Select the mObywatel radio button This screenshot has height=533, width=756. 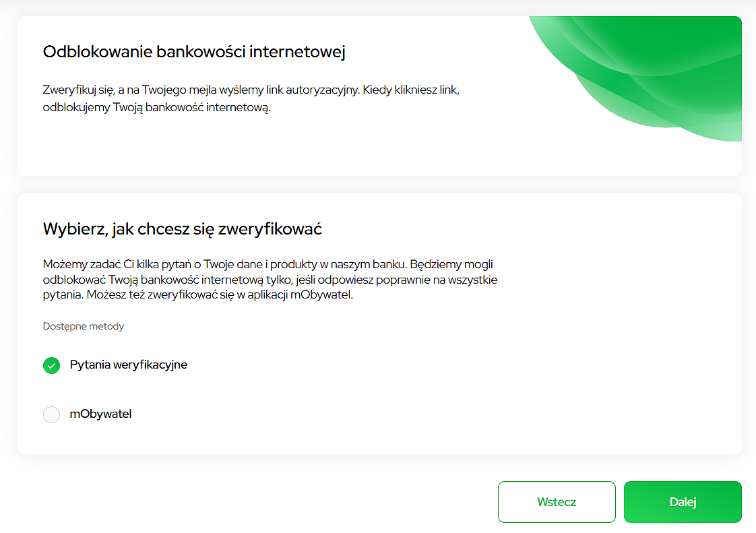tap(52, 414)
